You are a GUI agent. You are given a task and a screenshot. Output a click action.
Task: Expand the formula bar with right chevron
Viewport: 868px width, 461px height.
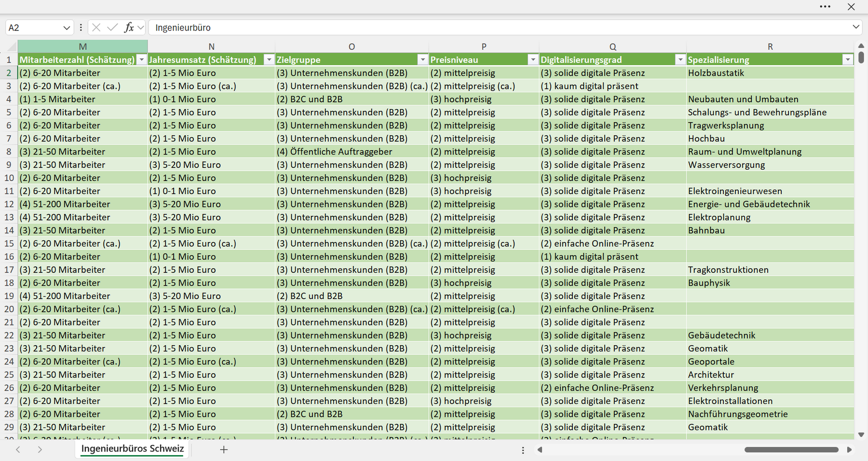pyautogui.click(x=856, y=27)
